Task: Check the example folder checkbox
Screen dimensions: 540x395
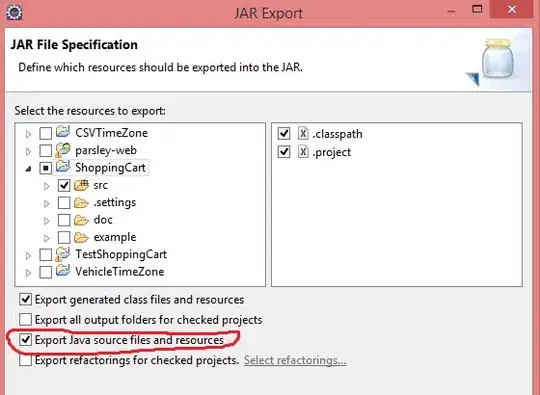Action: click(64, 237)
